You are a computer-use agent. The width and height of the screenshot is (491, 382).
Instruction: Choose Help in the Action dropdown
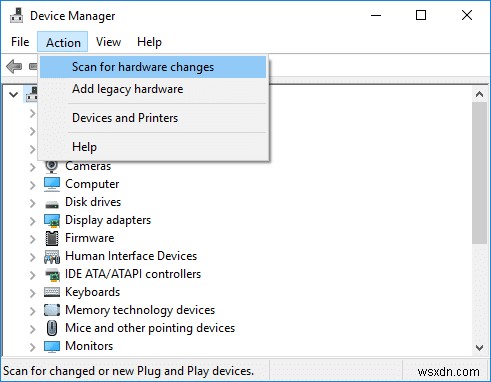[153, 147]
